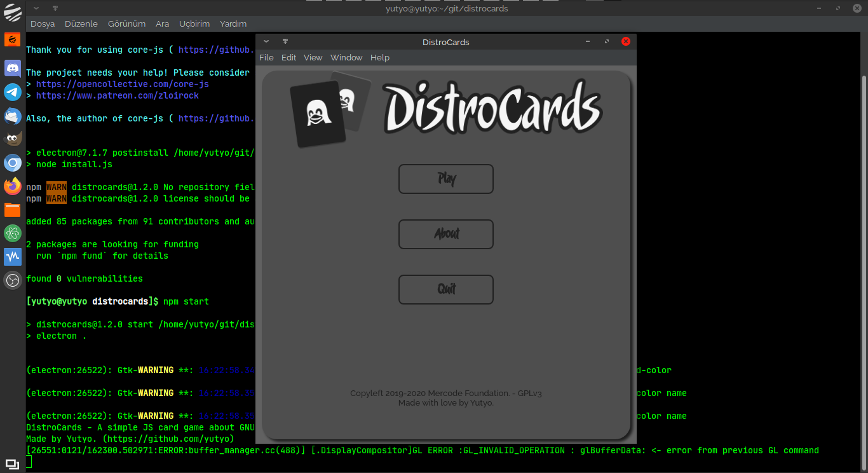The image size is (868, 473).
Task: Open the Help menu in DistroCards
Action: pyautogui.click(x=380, y=57)
